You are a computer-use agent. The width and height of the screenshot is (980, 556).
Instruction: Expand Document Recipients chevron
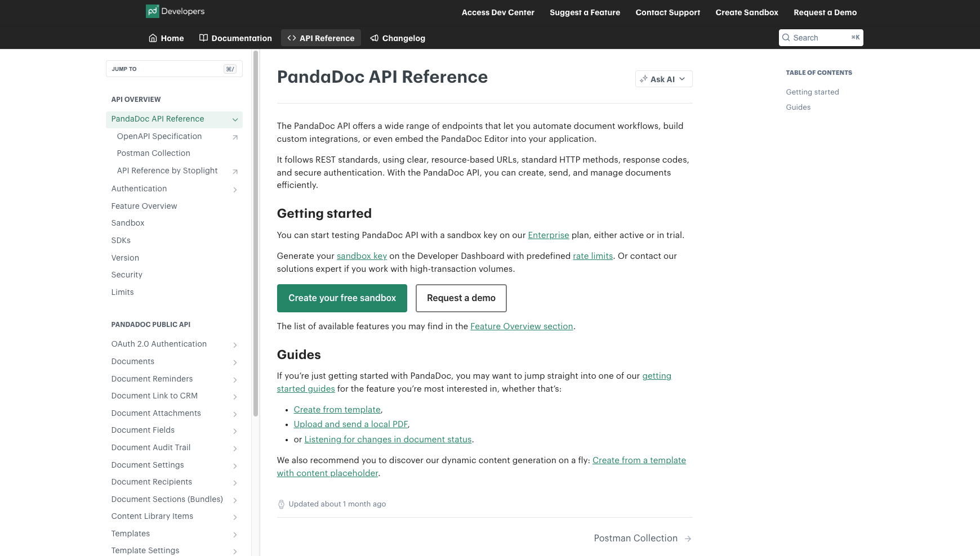(235, 483)
